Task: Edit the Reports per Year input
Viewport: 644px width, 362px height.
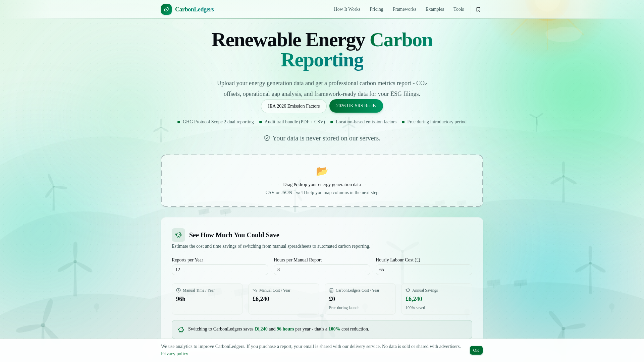Action: [220, 269]
